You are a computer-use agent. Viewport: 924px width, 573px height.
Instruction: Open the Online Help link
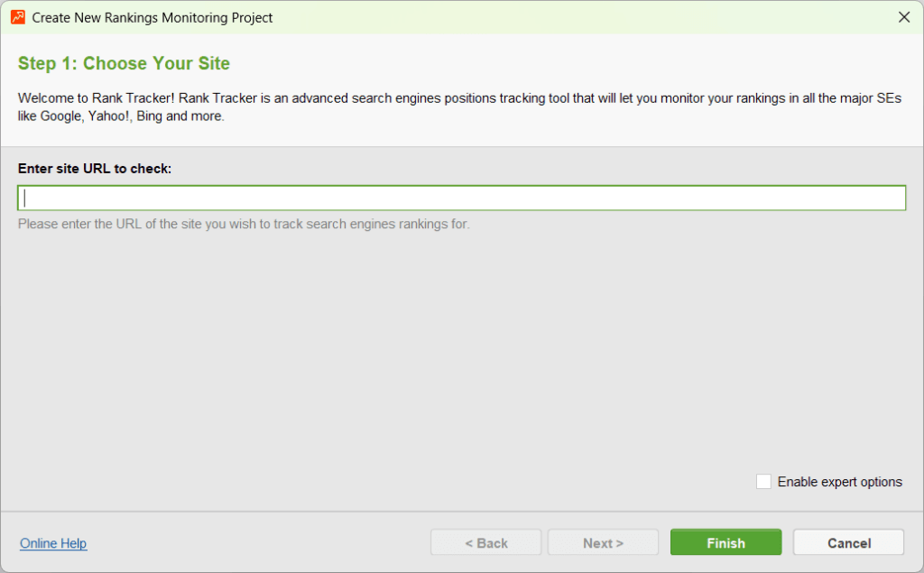tap(53, 543)
